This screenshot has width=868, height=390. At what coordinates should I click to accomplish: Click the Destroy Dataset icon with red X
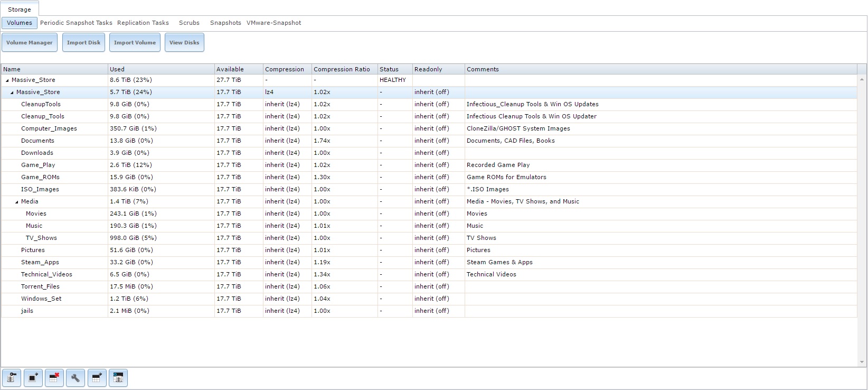click(x=54, y=378)
